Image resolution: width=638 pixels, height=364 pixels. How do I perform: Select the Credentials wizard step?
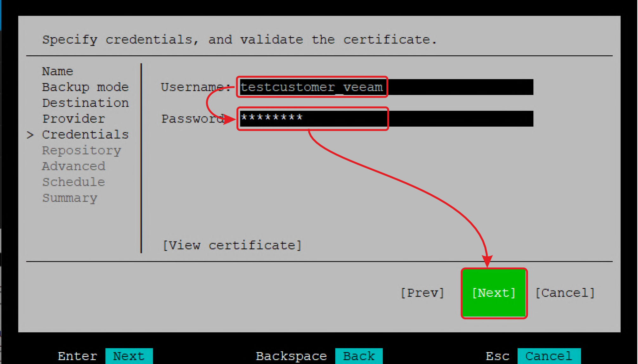85,135
